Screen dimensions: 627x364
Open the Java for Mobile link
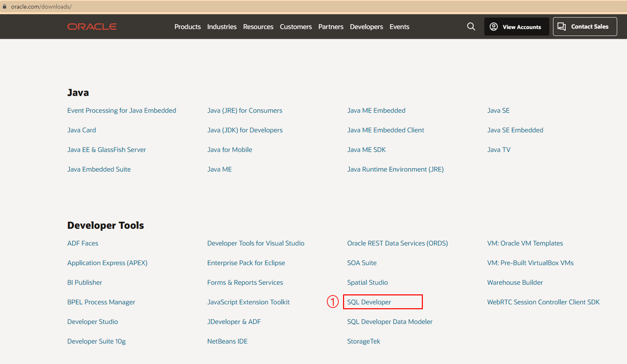tap(230, 150)
